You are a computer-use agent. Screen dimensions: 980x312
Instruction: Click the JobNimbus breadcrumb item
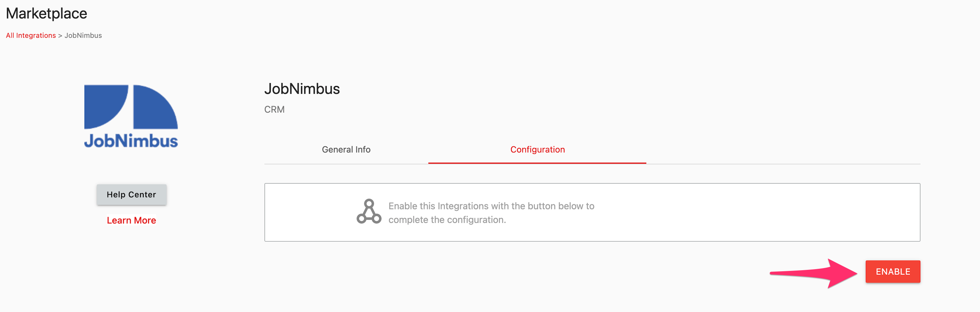(83, 35)
